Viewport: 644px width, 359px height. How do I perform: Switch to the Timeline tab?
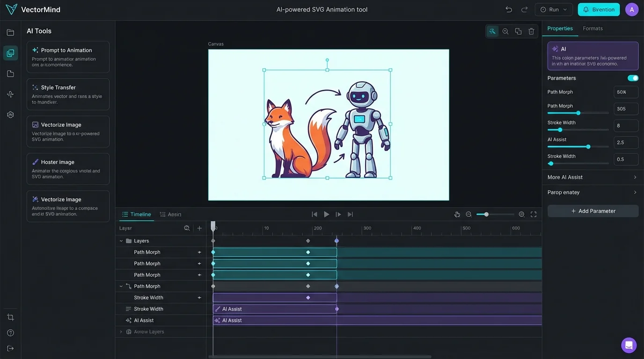point(136,214)
